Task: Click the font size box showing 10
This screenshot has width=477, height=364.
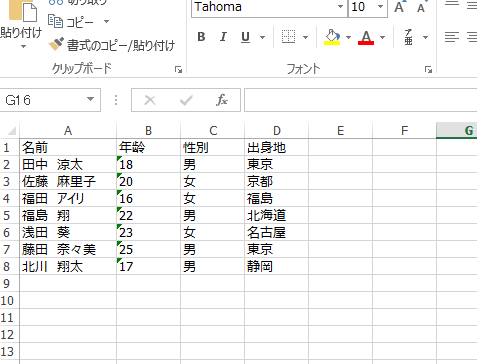Action: (x=362, y=7)
